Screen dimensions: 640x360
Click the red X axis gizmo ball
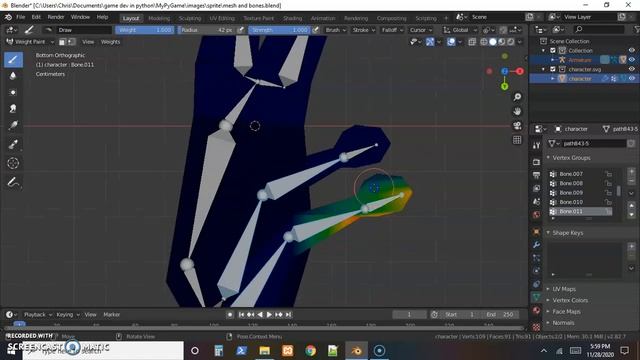tap(520, 71)
